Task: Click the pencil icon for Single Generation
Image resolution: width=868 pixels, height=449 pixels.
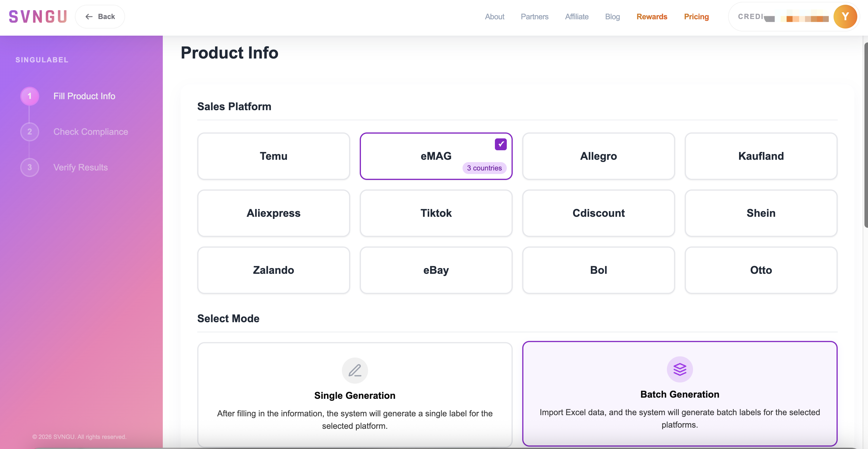Action: (355, 371)
